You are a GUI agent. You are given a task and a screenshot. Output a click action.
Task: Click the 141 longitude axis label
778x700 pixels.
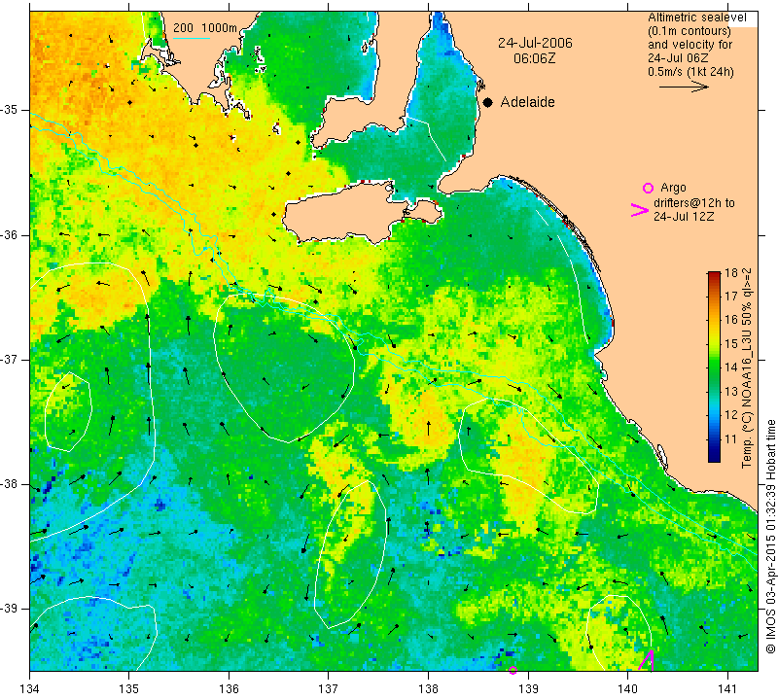(727, 689)
